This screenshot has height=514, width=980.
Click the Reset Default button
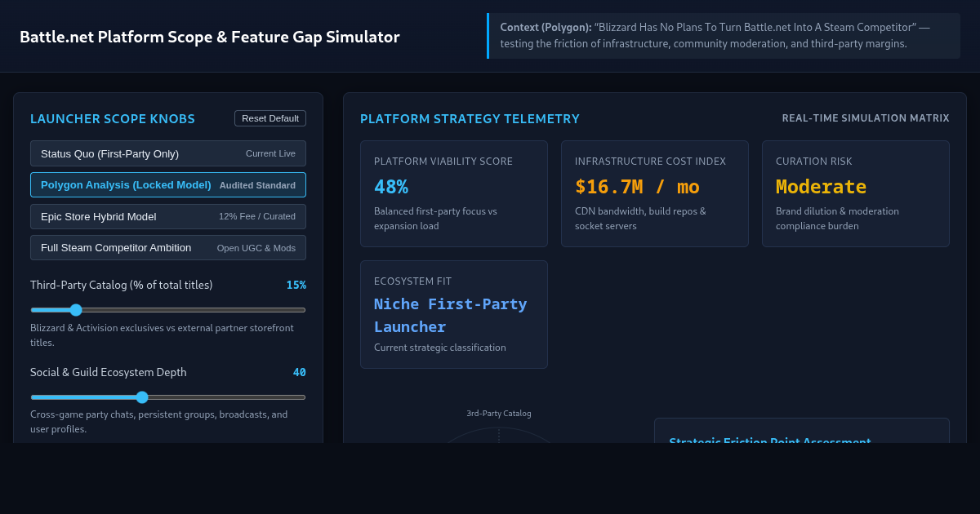270,118
